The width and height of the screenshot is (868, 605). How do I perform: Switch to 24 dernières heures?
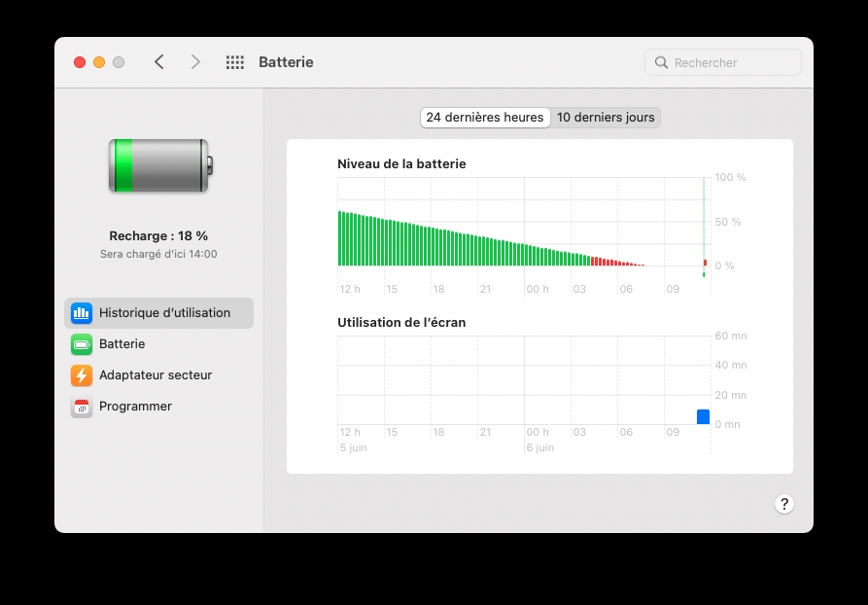click(x=485, y=118)
